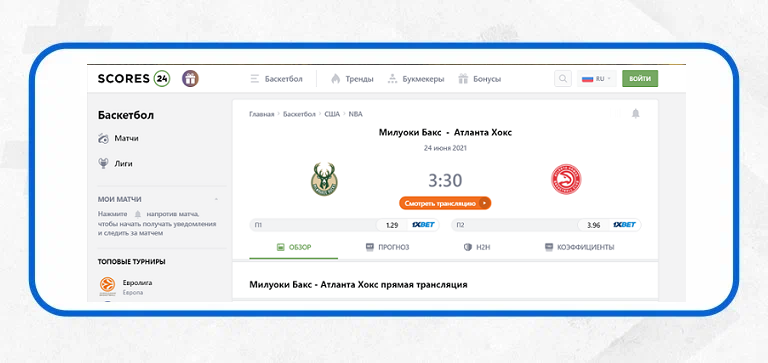Expand the Баскетбол sports menu
Viewport: 768px width, 363px height.
click(276, 79)
